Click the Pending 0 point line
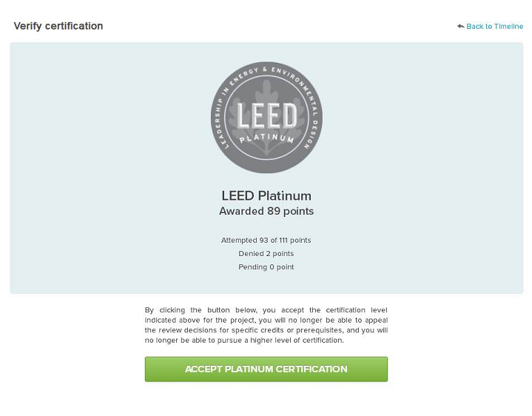 point(266,267)
